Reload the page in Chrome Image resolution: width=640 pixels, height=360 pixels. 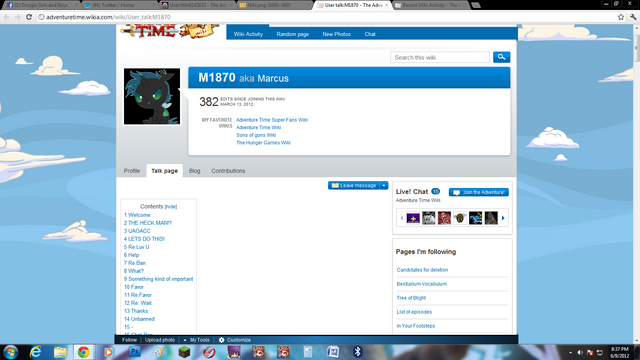click(29, 17)
